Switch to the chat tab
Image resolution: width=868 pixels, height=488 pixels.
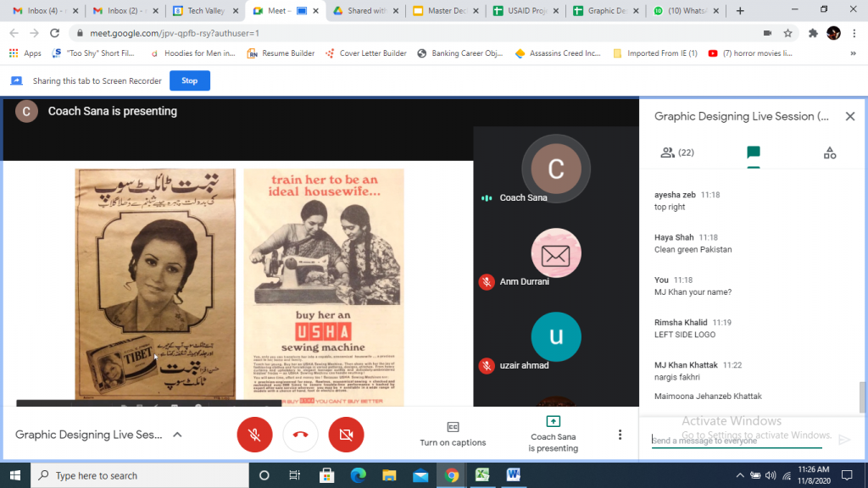tap(754, 152)
